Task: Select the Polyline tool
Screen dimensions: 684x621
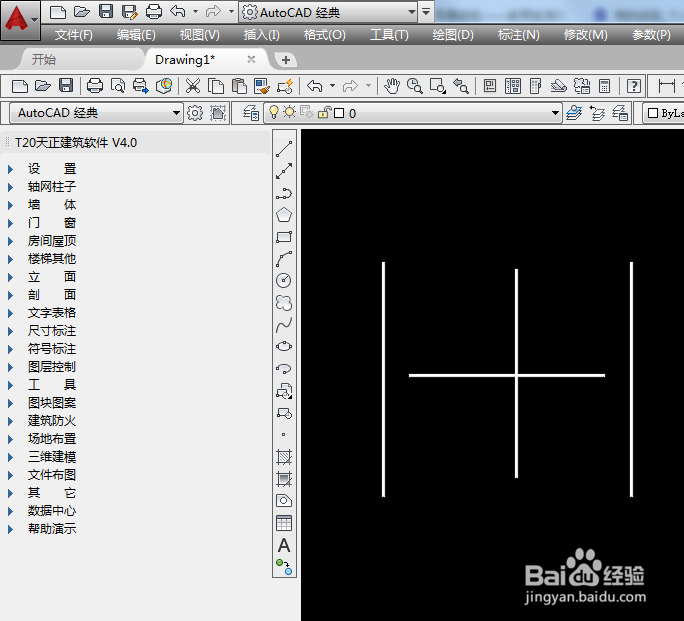Action: tap(284, 193)
